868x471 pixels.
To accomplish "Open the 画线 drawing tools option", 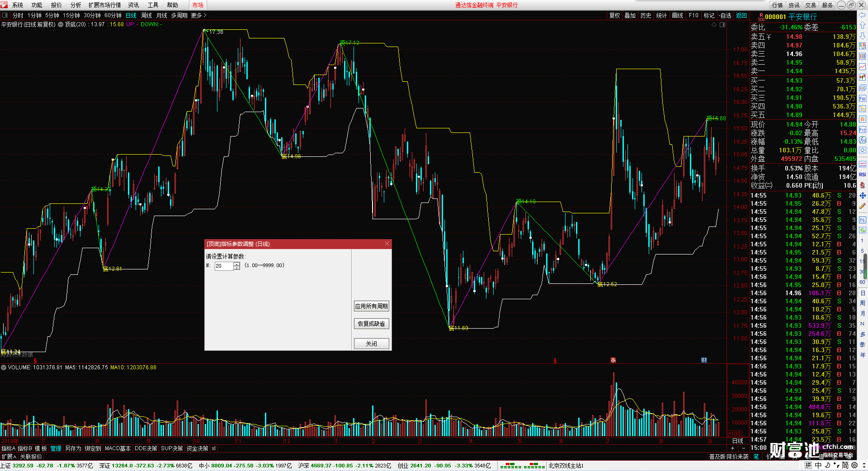I will coord(677,15).
